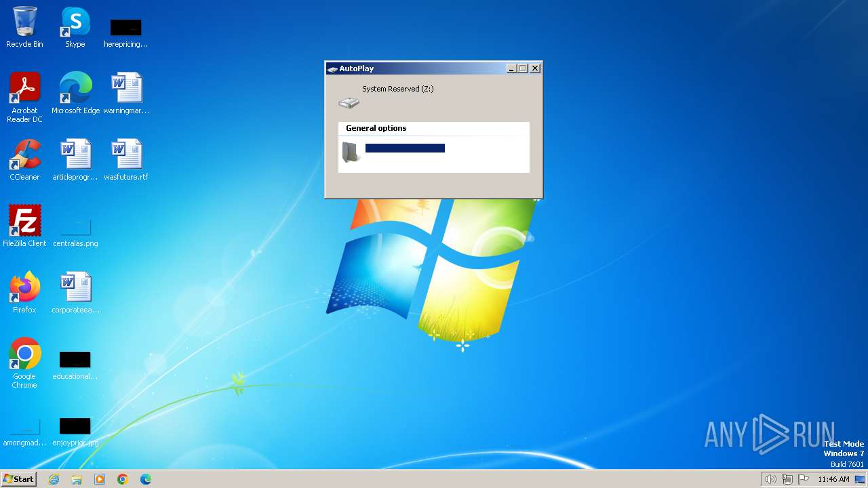
Task: Open Action Center flag icon
Action: pos(804,479)
